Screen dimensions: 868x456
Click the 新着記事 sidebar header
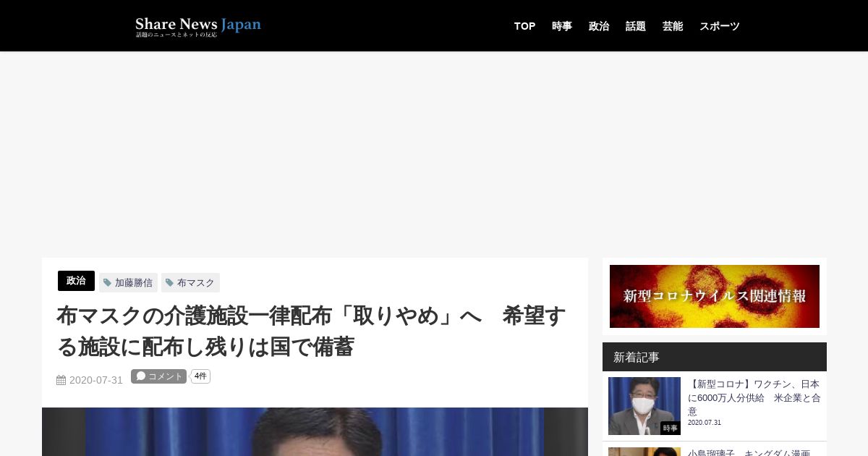[715, 357]
